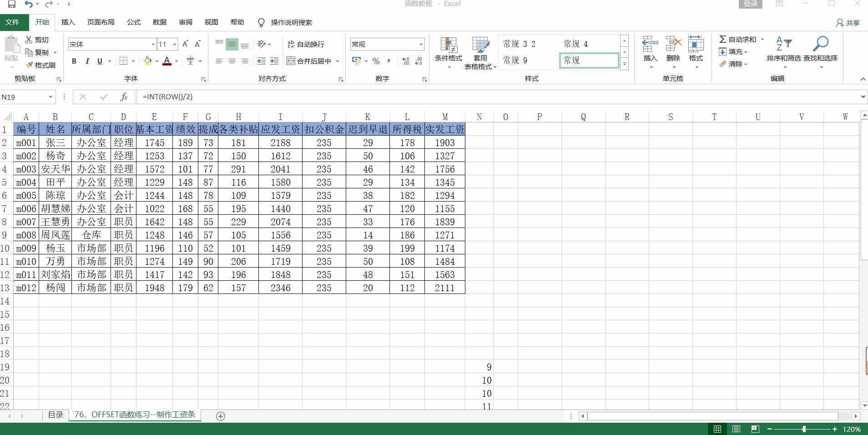Click the zoom slider handle
The height and width of the screenshot is (435, 868).
pyautogui.click(x=804, y=429)
